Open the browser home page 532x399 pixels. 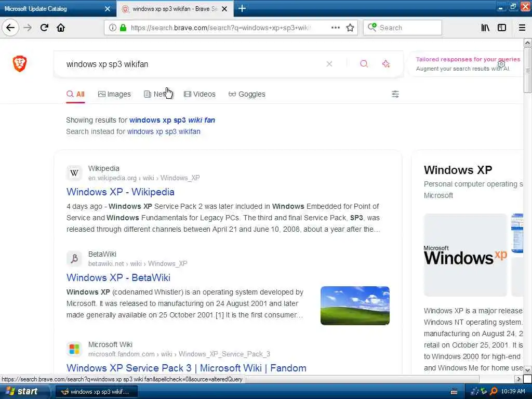(61, 28)
